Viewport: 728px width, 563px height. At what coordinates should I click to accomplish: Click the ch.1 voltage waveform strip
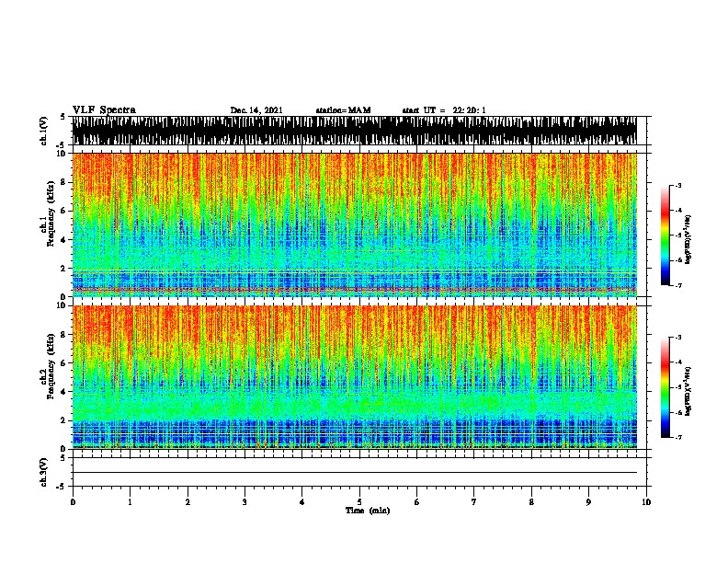pos(355,131)
